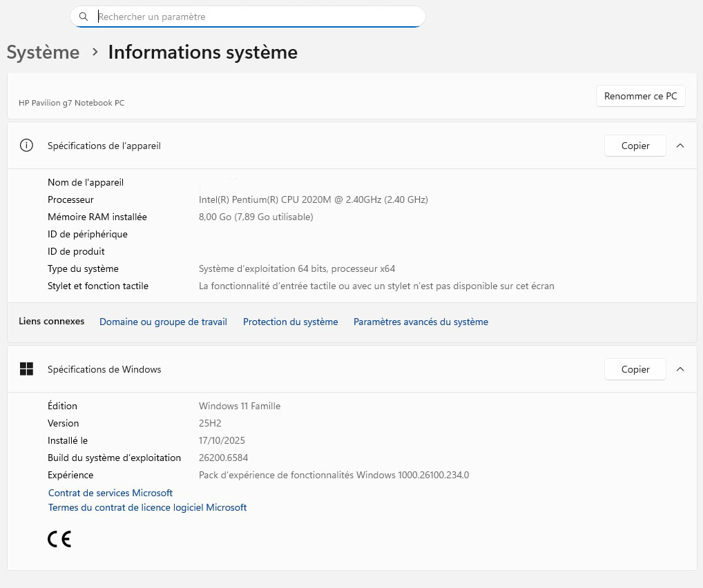Screen dimensions: 703x588
Task: Click the Windows logo icon
Action: click(x=26, y=369)
